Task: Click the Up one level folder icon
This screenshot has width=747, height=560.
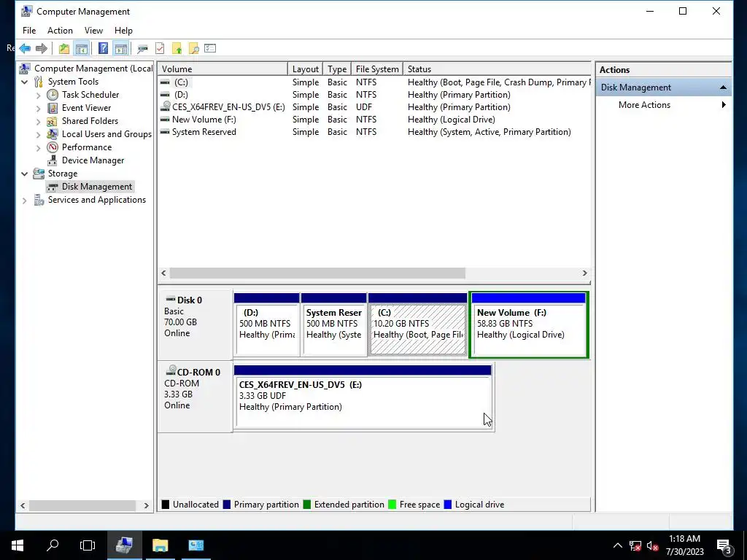Action: [x=64, y=48]
